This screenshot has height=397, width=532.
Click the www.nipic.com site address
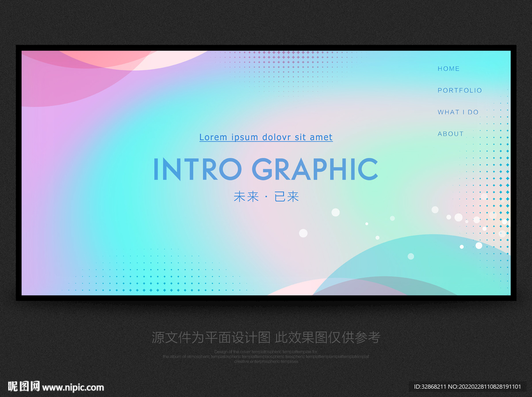73,387
